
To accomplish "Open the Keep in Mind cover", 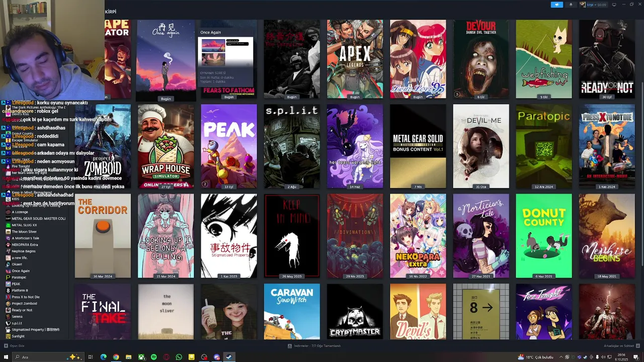I will click(x=292, y=236).
